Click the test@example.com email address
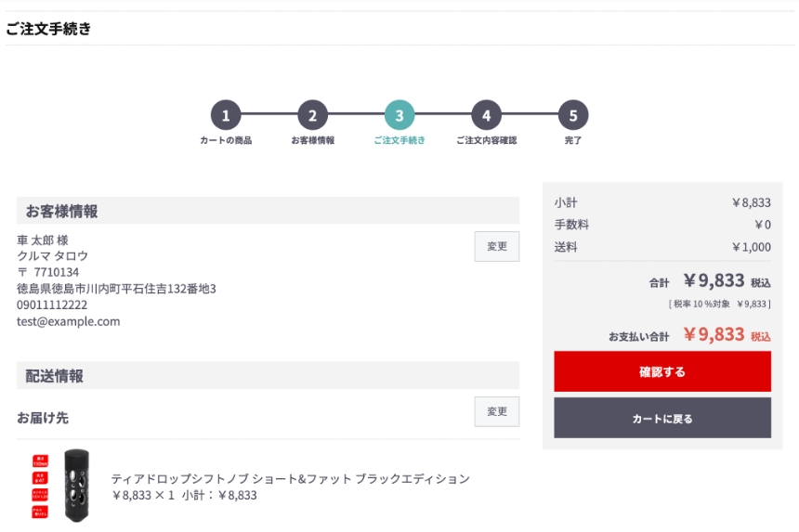Screen dimensions: 799x532 click(69, 322)
